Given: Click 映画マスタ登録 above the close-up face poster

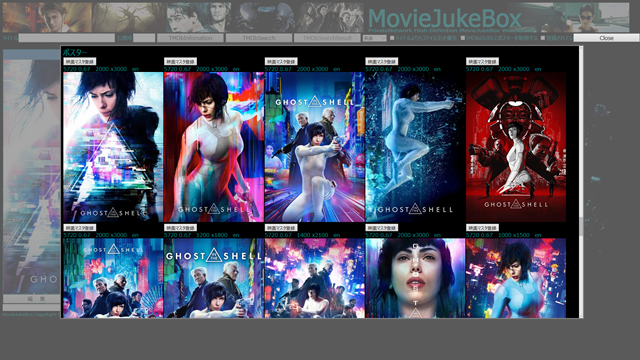Looking at the screenshot, I should click(x=382, y=228).
